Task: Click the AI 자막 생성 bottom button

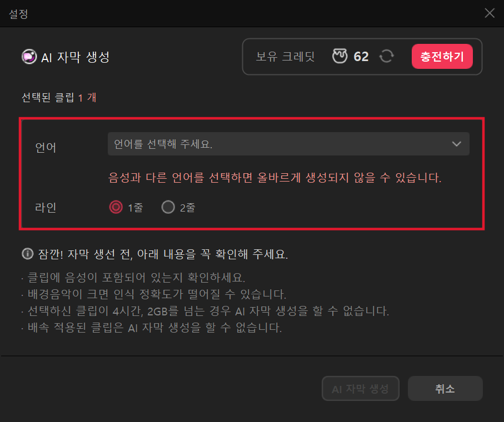Action: point(360,389)
